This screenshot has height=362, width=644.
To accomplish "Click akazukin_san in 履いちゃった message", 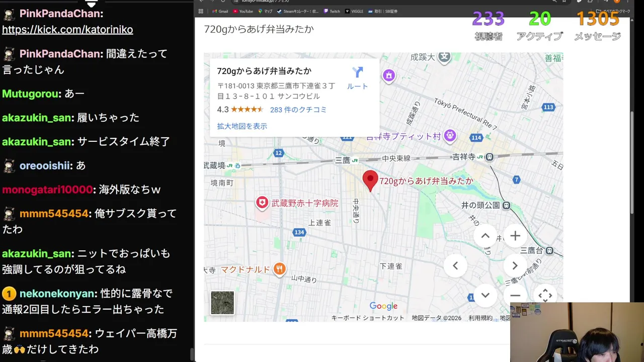I will click(38, 118).
